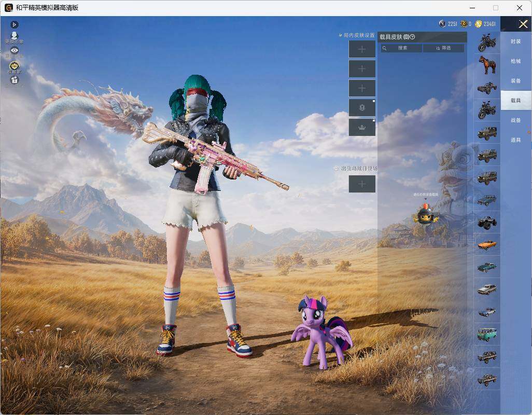Click the locked emblem skin slot
The image size is (532, 415).
click(362, 107)
